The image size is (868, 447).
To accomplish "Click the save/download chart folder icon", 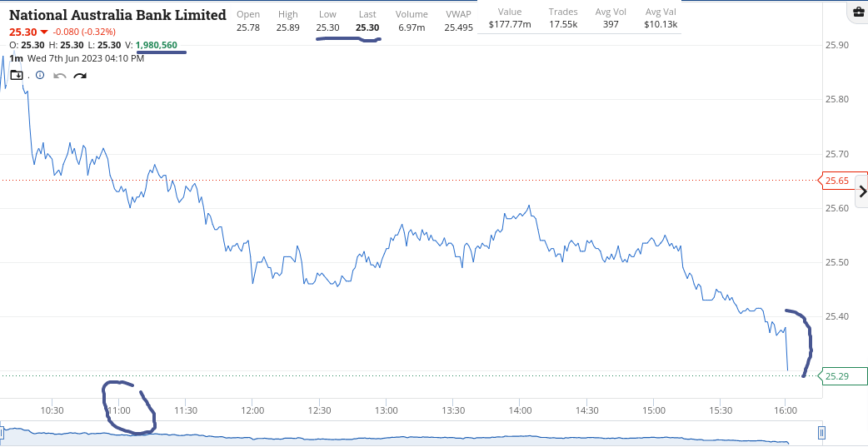I will coord(17,75).
